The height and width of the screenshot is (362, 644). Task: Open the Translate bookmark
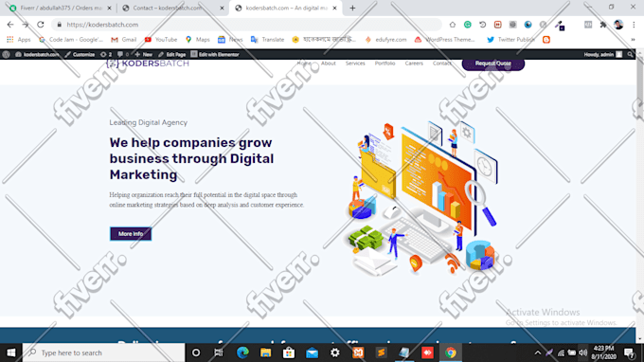(x=267, y=40)
